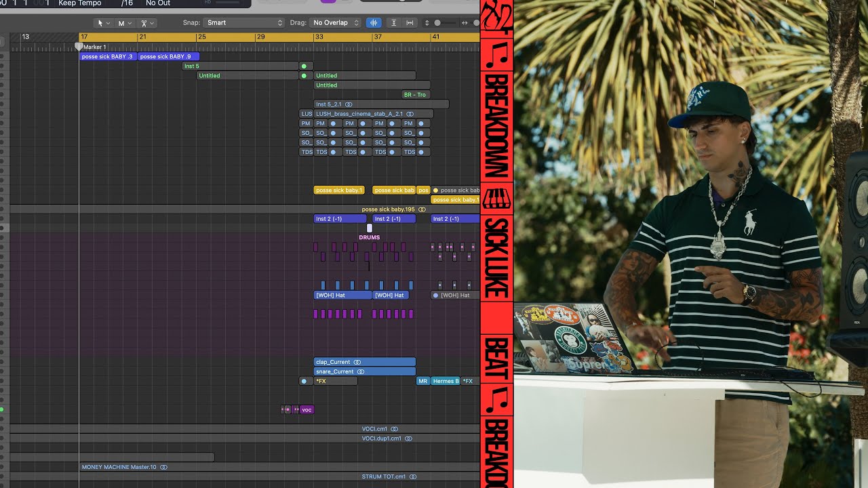The image size is (868, 488).
Task: Select the purple voc region
Action: [307, 409]
